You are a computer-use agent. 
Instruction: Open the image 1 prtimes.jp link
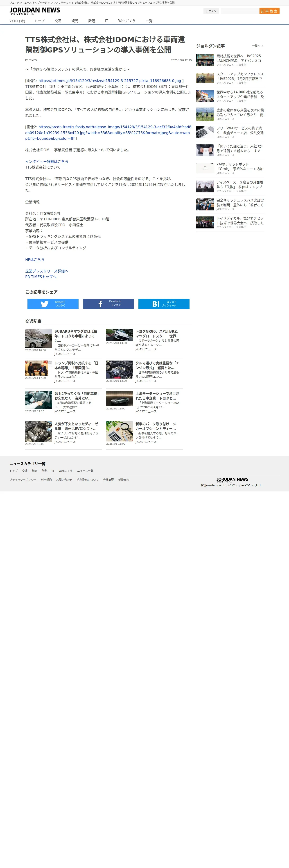point(110,81)
